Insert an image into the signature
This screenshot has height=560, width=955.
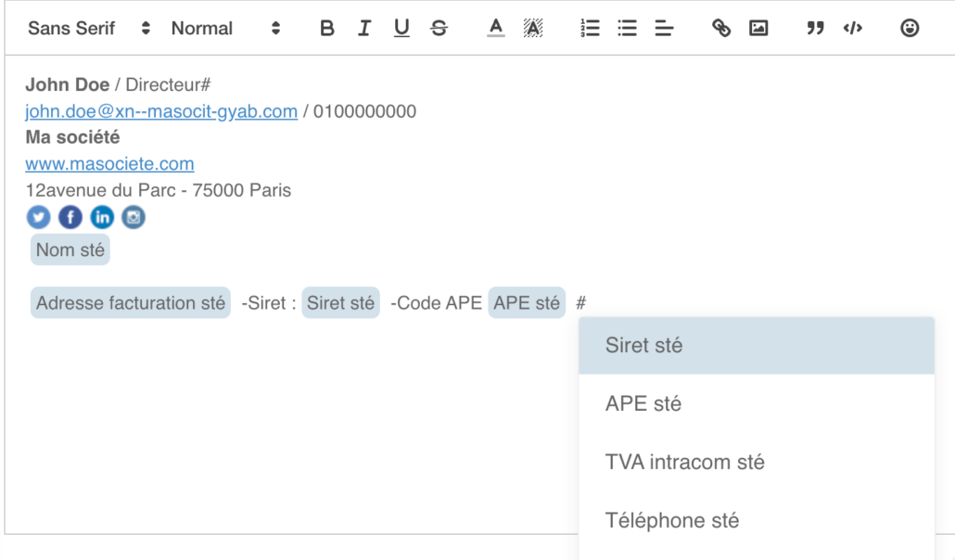tap(758, 29)
